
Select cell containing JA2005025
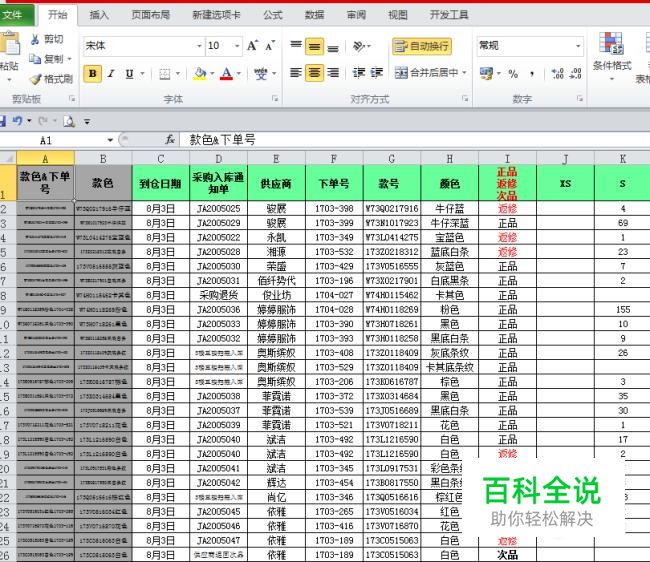(218, 208)
